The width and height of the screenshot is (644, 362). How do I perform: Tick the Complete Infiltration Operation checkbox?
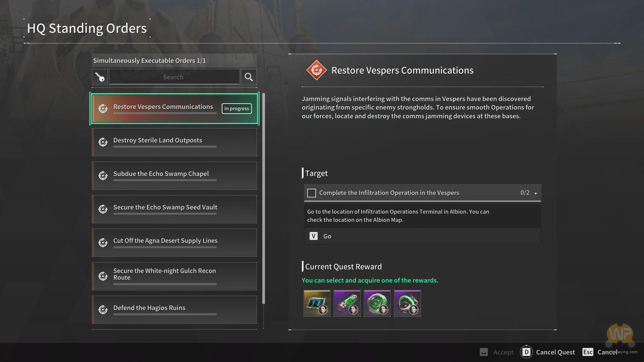tap(312, 193)
